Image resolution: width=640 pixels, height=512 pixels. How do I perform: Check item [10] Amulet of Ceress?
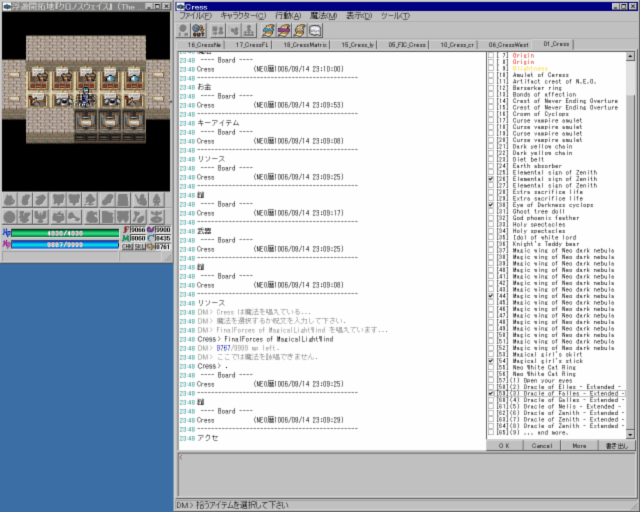pos(491,75)
